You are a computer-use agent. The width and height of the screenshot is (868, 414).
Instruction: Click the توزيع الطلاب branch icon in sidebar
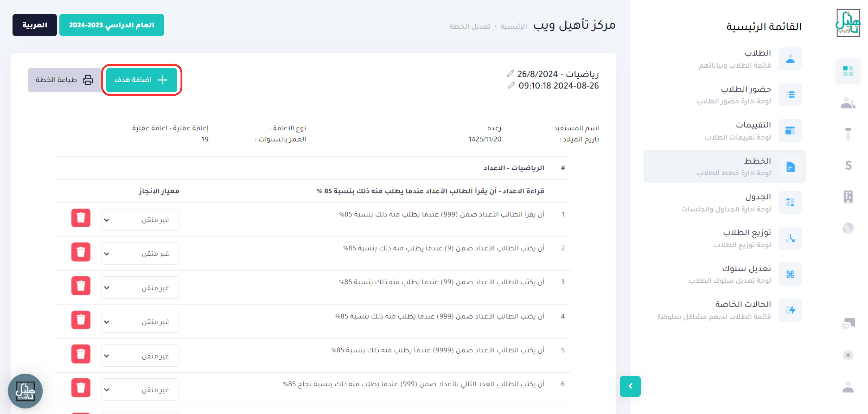[790, 239]
